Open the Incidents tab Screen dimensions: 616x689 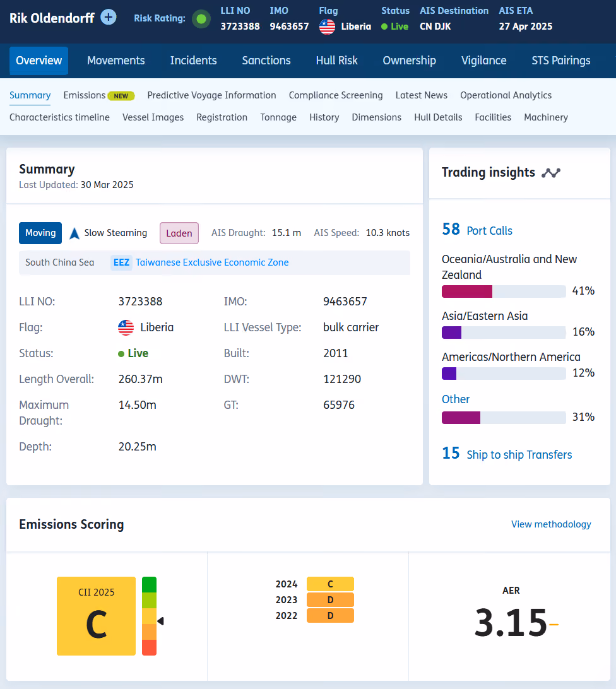[194, 61]
